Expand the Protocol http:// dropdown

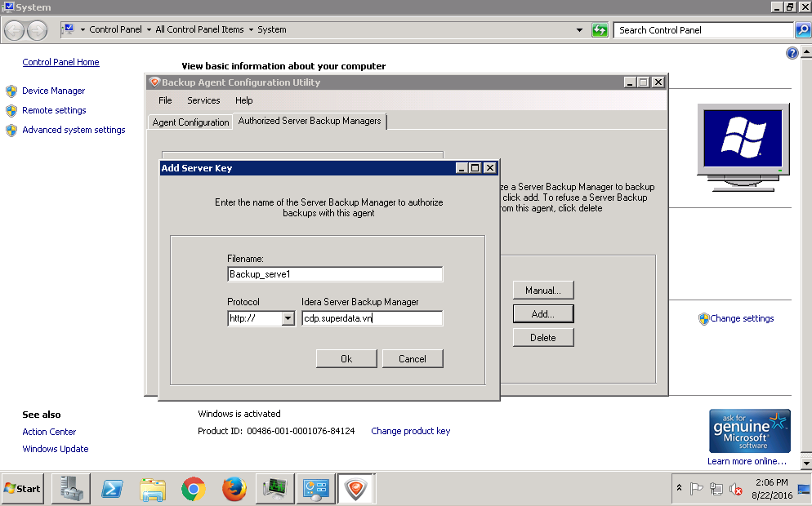(288, 318)
